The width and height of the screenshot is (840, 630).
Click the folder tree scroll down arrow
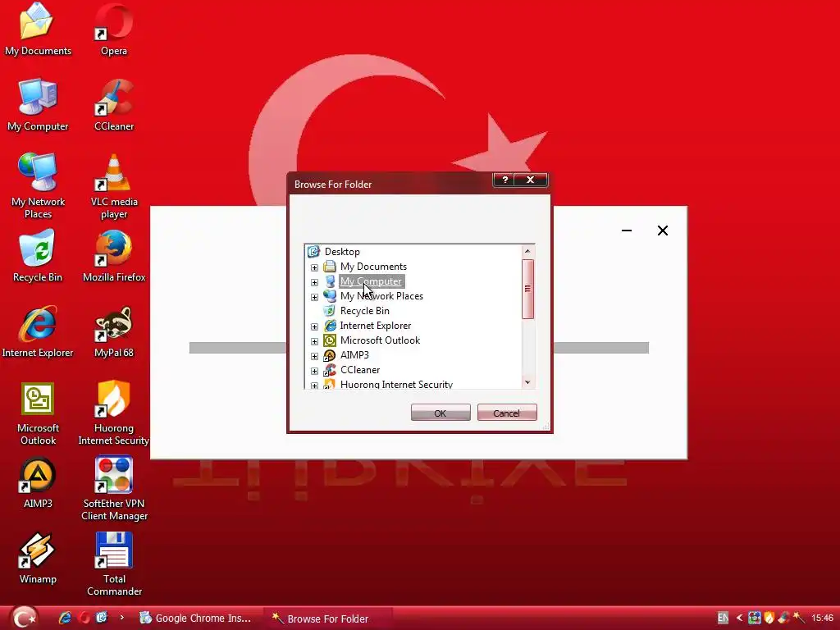coord(527,382)
